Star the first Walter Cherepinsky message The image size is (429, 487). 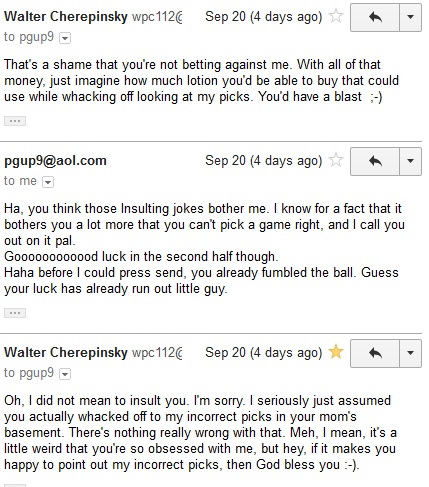coord(336,16)
